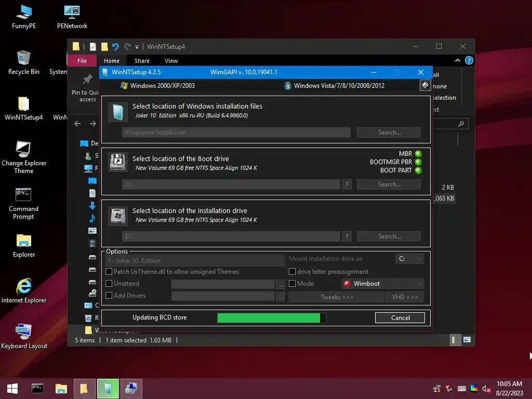Switch to Windows 2000/XP/2003 tab

pyautogui.click(x=158, y=86)
